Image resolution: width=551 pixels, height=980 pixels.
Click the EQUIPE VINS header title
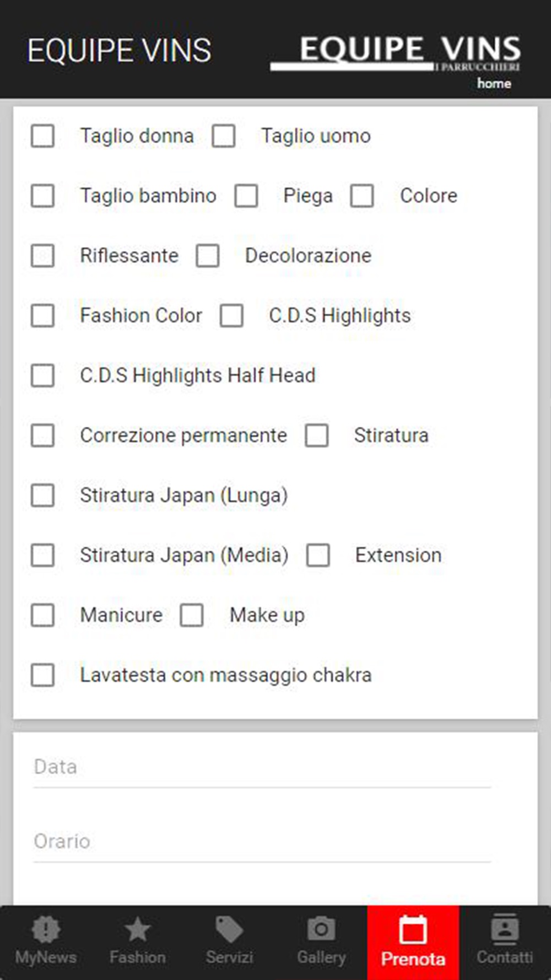pyautogui.click(x=119, y=51)
